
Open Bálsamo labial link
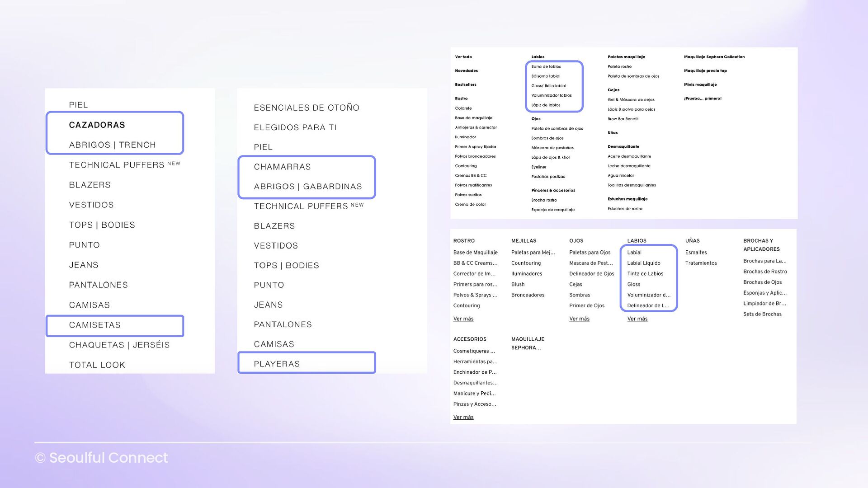point(545,76)
